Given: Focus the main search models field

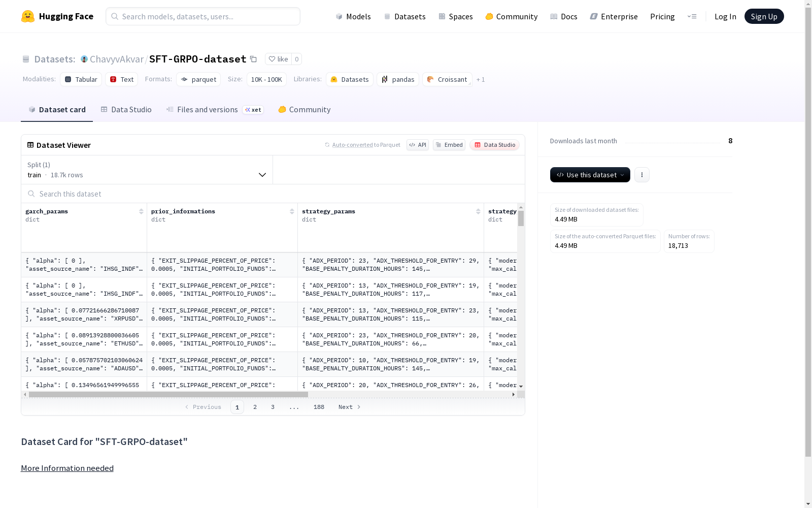Looking at the screenshot, I should (x=203, y=16).
